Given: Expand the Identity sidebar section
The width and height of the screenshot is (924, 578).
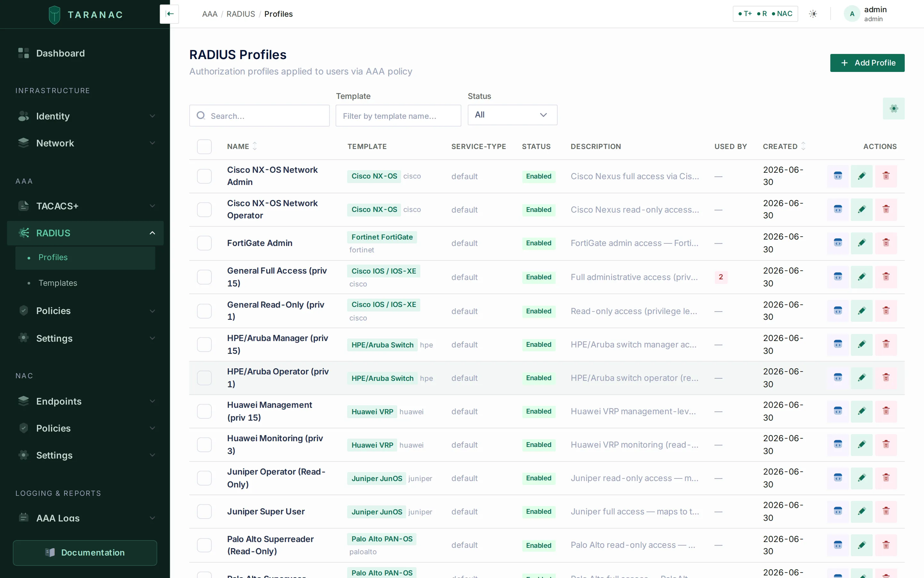Looking at the screenshot, I should (x=85, y=116).
